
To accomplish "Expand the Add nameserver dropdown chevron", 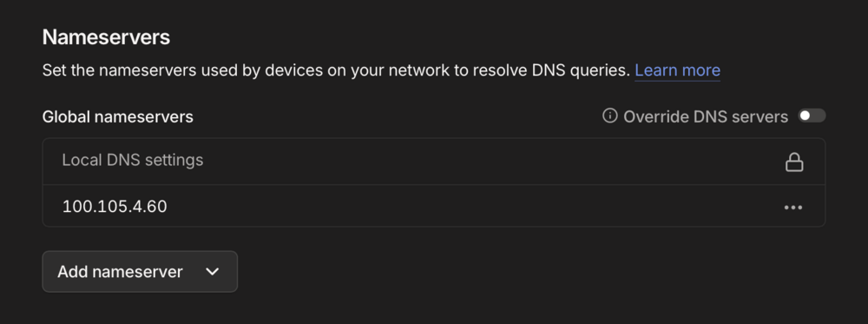I will click(212, 271).
